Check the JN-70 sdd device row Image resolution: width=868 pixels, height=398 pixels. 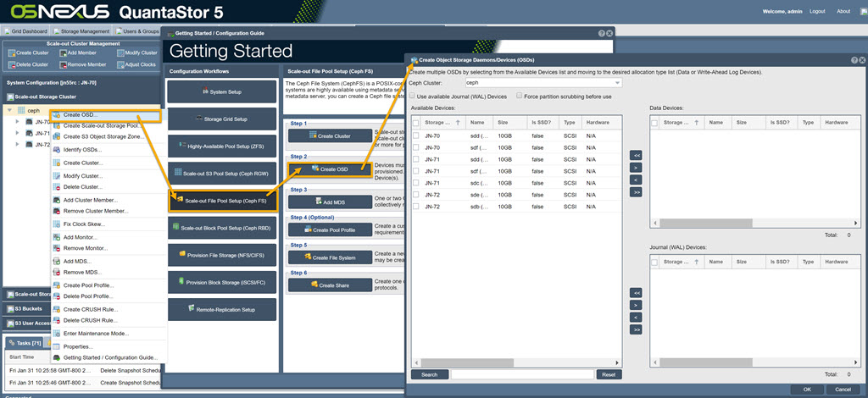[x=416, y=136]
